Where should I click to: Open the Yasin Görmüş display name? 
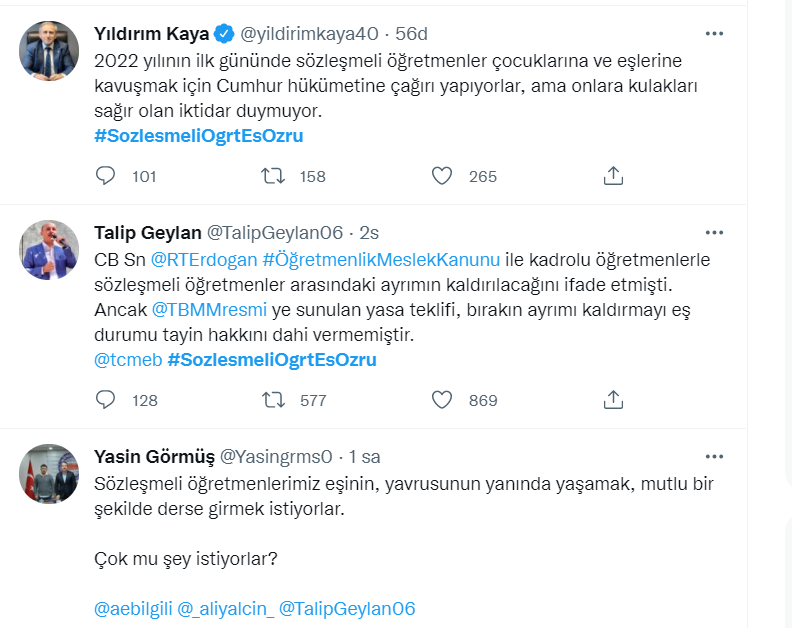pyautogui.click(x=154, y=457)
